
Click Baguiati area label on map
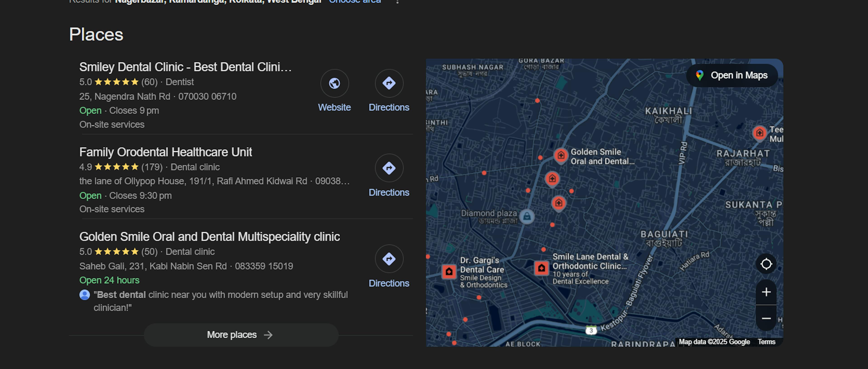[x=664, y=239]
